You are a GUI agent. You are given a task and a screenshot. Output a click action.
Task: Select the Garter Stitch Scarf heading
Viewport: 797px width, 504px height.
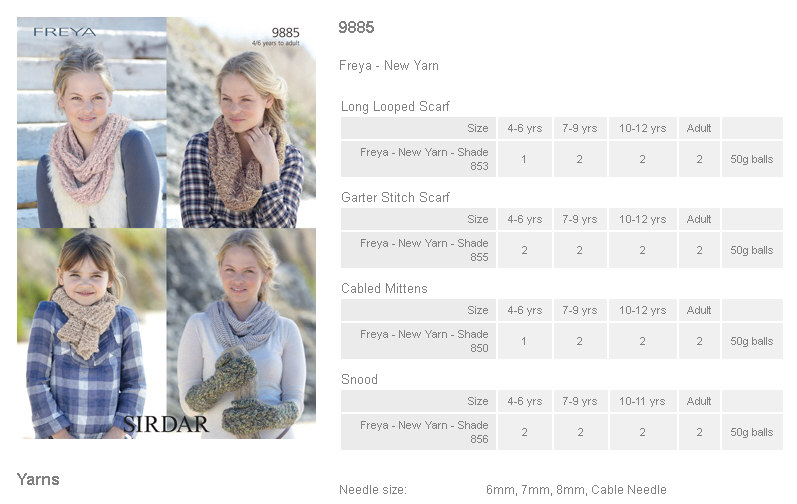(395, 197)
